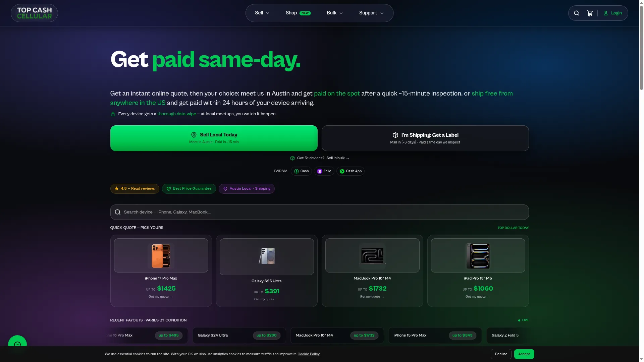Image resolution: width=644 pixels, height=362 pixels.
Task: Click the Zelle logo icon
Action: click(x=320, y=171)
